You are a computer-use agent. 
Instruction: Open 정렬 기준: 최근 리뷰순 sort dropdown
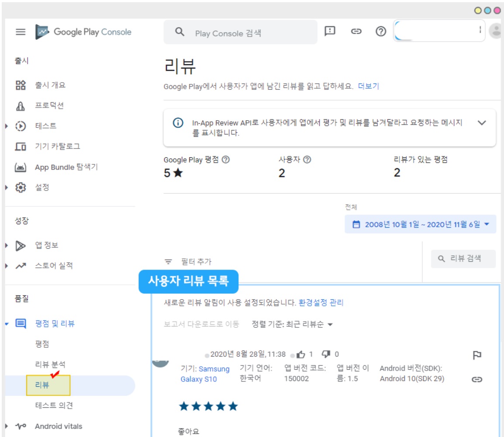coord(292,324)
